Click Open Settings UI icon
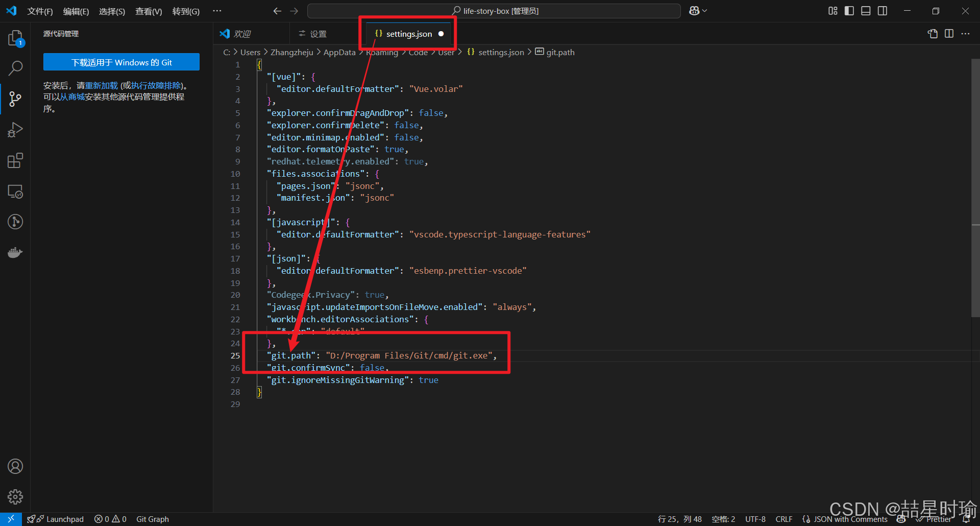 click(933, 34)
